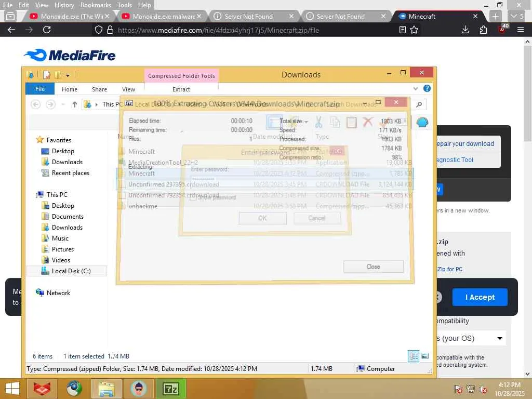The width and height of the screenshot is (532, 399).
Task: Open the red fox-like app on taskbar
Action: pos(42,389)
